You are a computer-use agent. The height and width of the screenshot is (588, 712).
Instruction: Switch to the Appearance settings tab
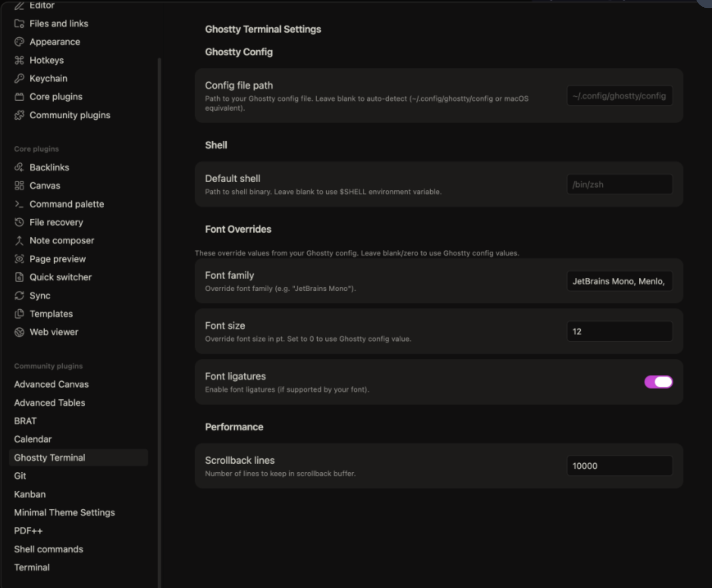click(78, 42)
